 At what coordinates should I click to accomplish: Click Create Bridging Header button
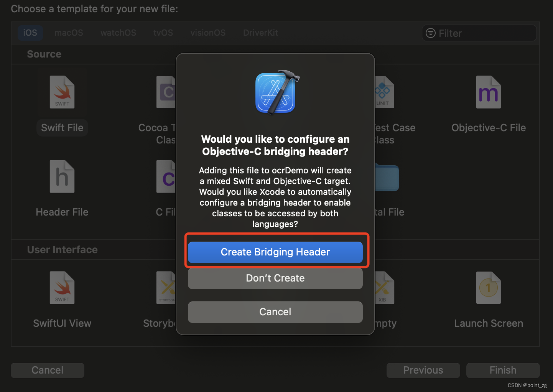click(x=275, y=252)
